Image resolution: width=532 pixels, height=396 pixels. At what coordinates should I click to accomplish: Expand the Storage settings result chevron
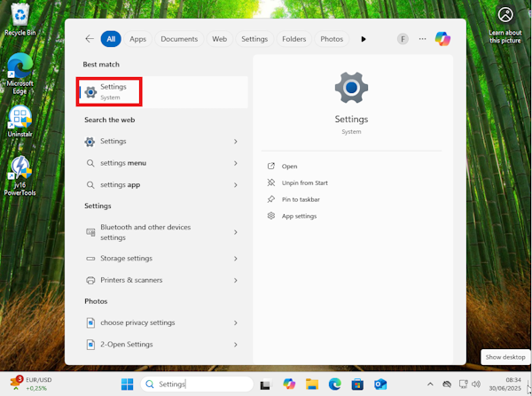[236, 259]
